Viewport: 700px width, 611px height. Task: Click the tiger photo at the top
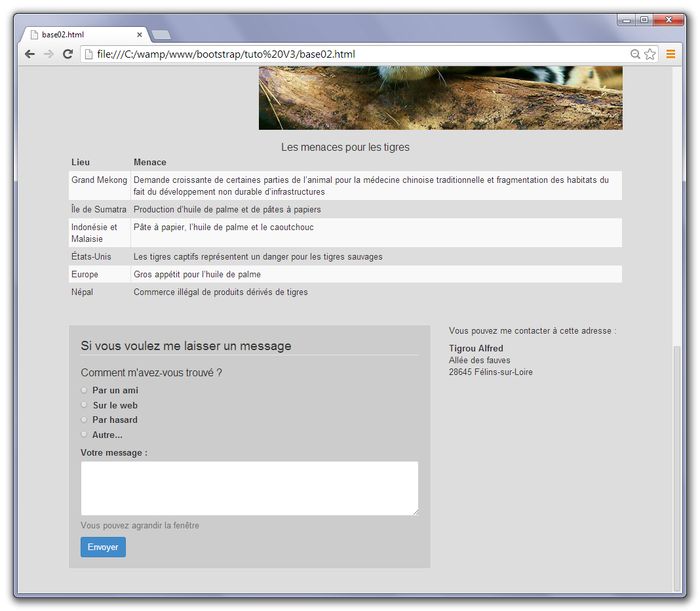(441, 98)
